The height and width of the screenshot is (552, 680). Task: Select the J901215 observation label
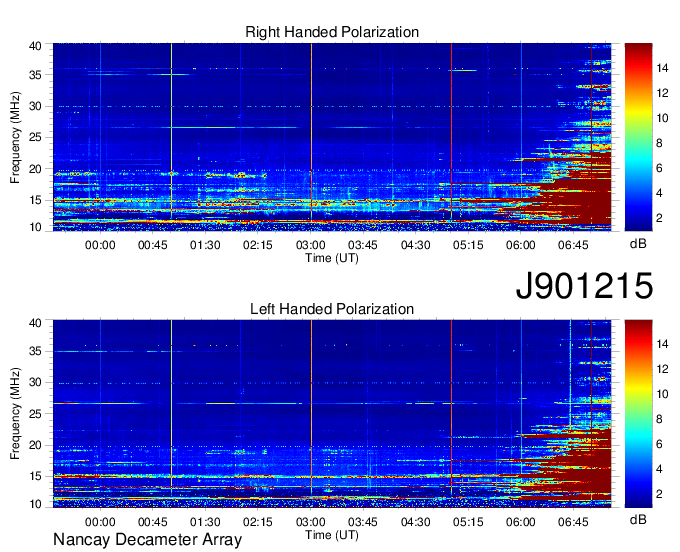pyautogui.click(x=584, y=285)
